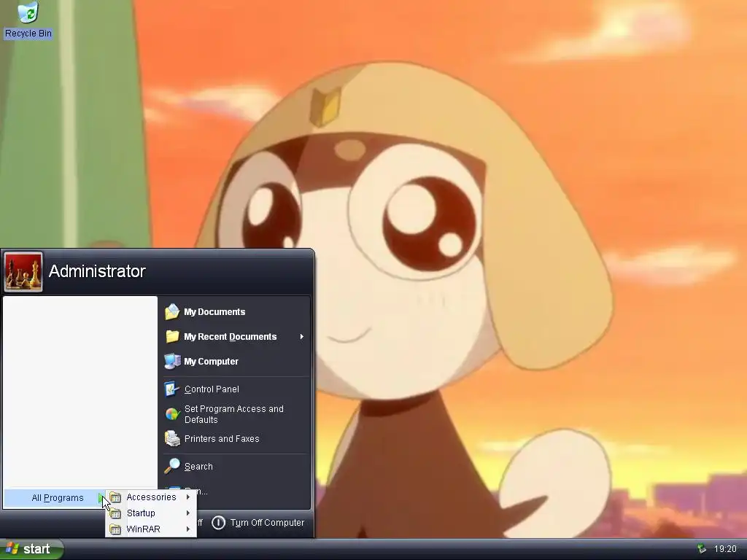Click the Administrator chess user picture
The image size is (747, 560).
pyautogui.click(x=23, y=272)
